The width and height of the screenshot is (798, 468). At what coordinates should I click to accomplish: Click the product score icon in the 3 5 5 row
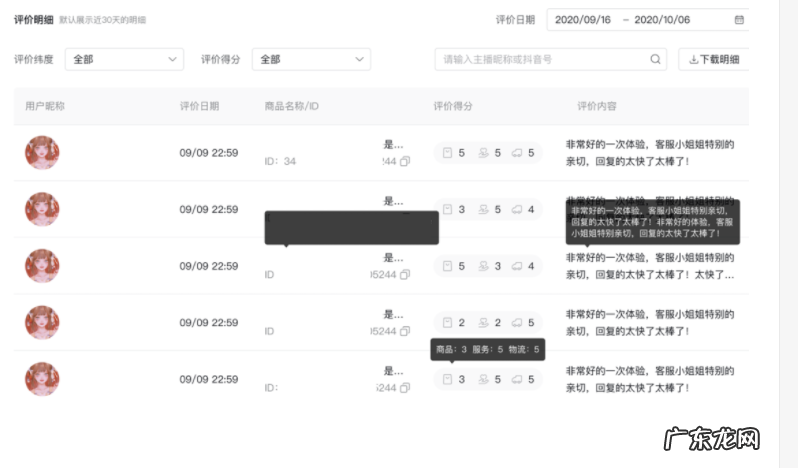click(447, 379)
